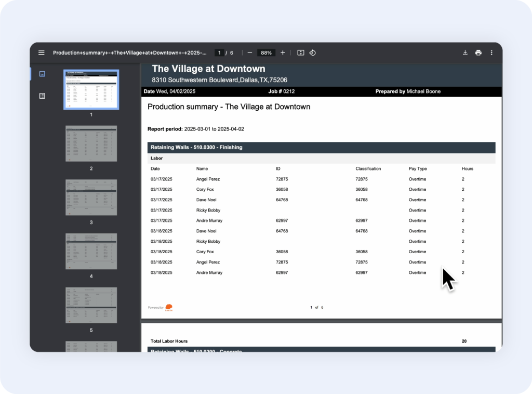Select the page 5 thumbnail
532x394 pixels.
coord(91,306)
